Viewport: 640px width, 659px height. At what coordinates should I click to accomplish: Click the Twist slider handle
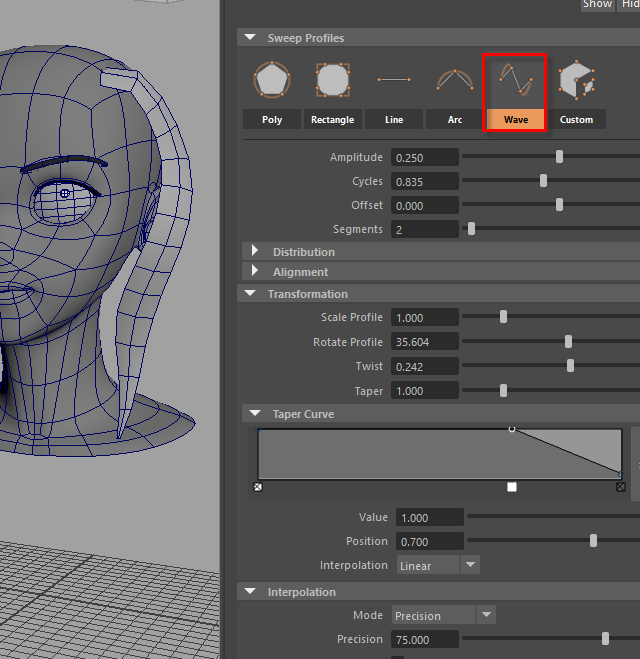point(570,365)
